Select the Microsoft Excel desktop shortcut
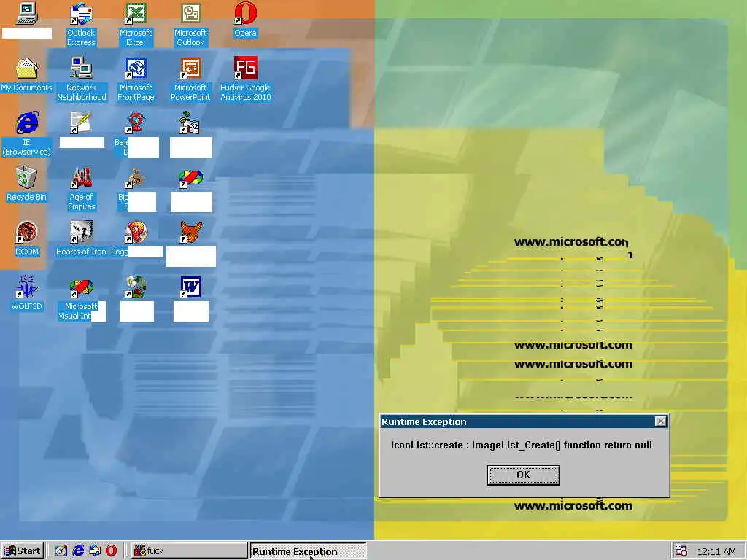Viewport: 747px width, 560px height. [x=136, y=25]
